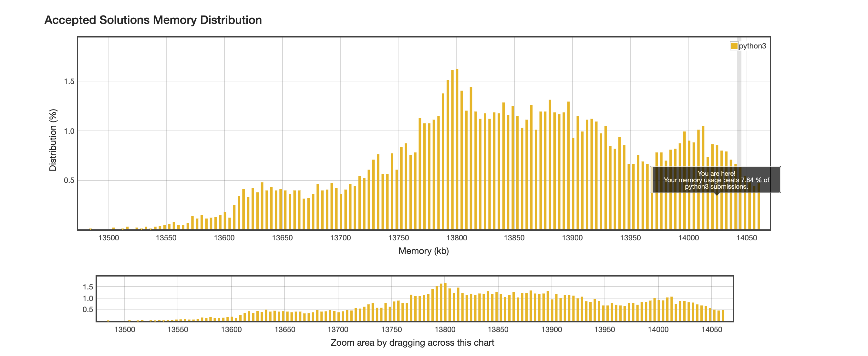This screenshot has width=868, height=356.
Task: Click the 13900 tick label on main chart
Action: (572, 238)
